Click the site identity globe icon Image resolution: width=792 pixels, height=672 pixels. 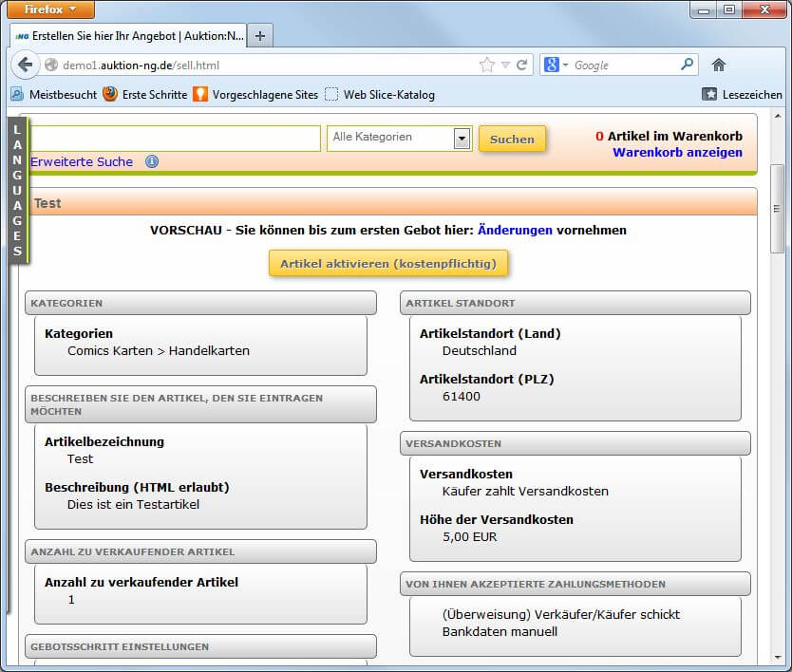click(x=51, y=65)
